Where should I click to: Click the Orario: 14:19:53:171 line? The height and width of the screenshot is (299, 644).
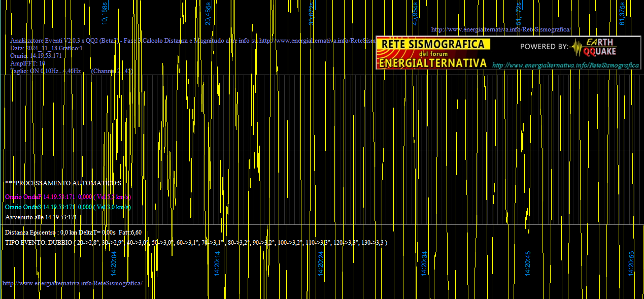tap(36, 55)
